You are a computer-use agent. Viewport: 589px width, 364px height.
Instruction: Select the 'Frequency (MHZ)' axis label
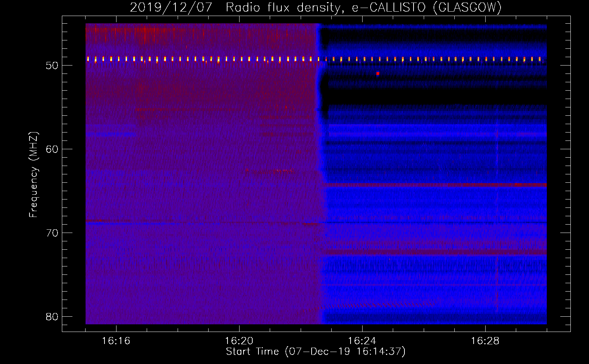33,175
